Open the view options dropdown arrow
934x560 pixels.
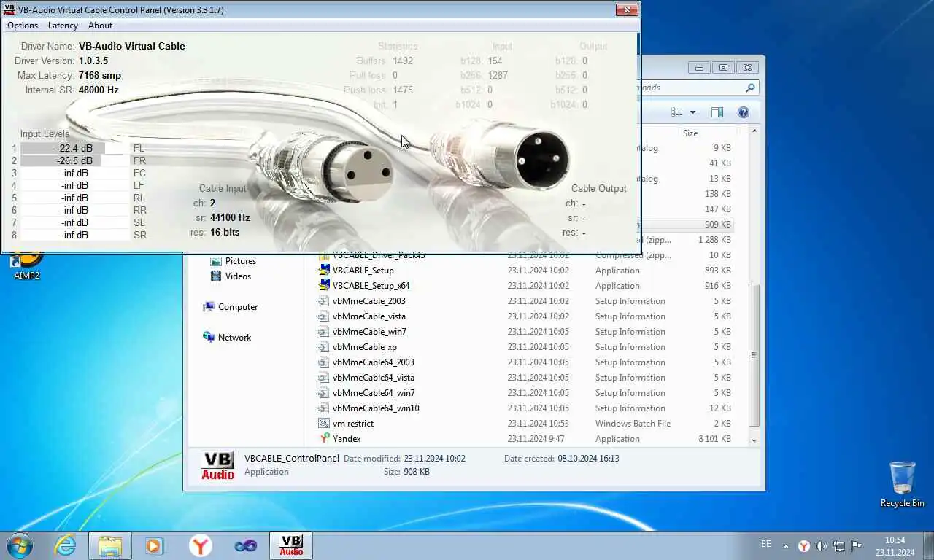692,112
